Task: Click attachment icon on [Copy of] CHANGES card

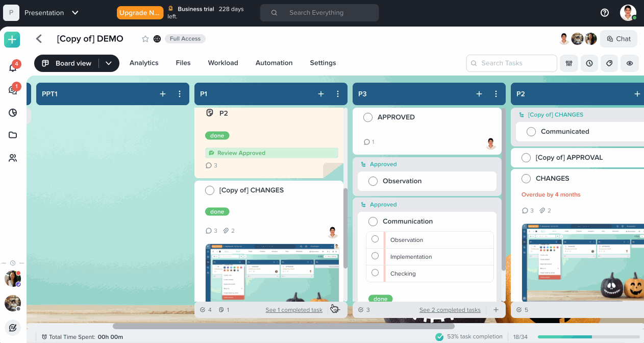Action: click(x=226, y=231)
